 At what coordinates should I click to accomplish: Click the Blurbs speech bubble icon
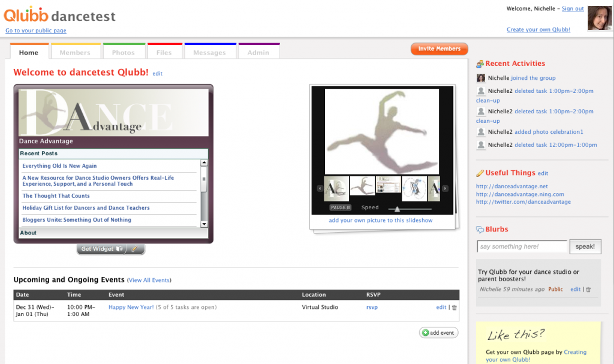pos(480,230)
